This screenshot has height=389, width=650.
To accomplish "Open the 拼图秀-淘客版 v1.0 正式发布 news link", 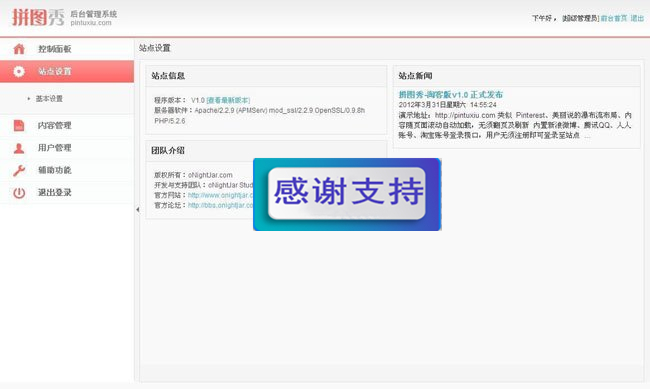I will point(451,95).
